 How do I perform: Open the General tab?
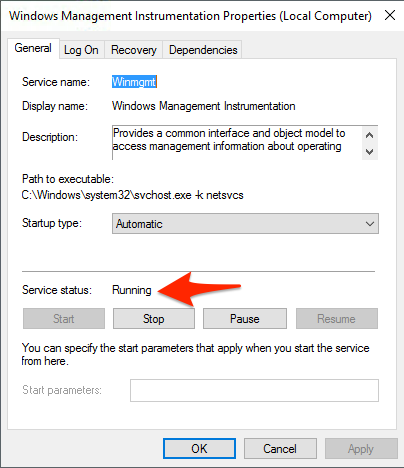point(33,48)
